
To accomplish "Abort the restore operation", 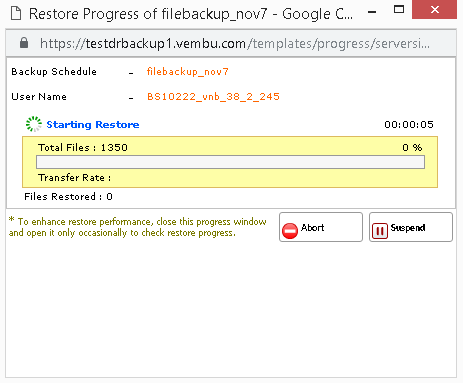I will point(321,227).
